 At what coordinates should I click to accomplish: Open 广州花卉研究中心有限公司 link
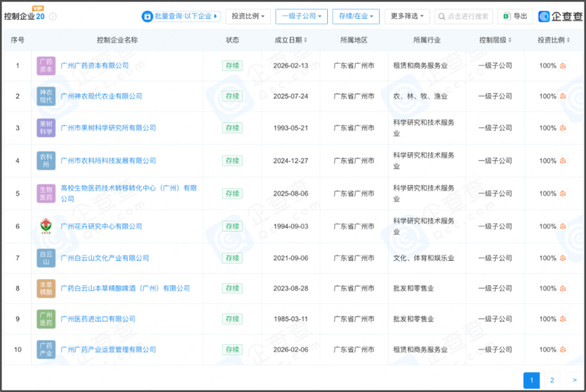tap(101, 226)
